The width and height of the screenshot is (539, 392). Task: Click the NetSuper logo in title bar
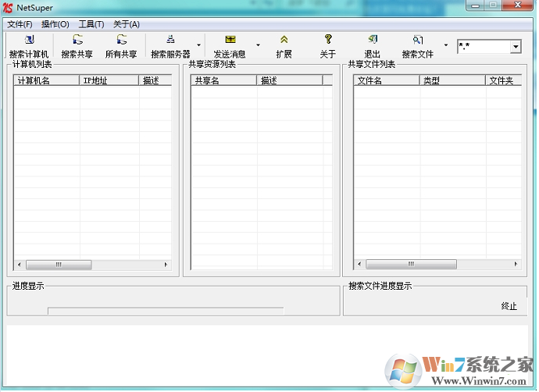click(8, 8)
